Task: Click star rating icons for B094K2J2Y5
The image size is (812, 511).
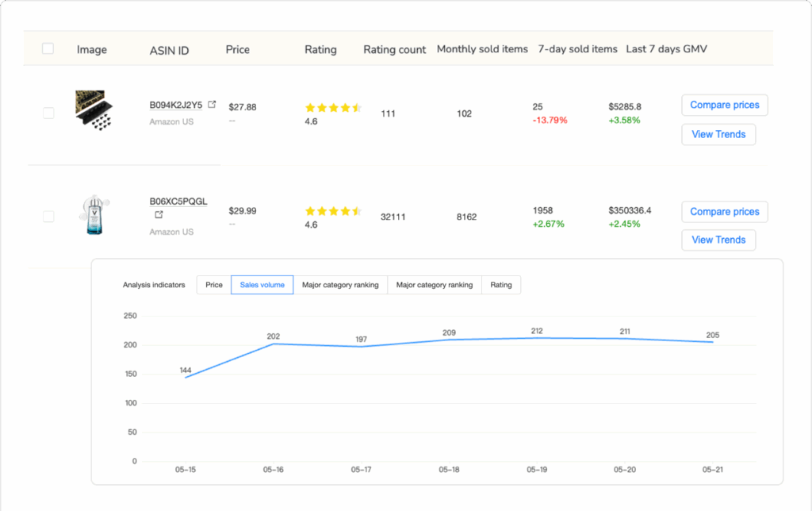Action: [x=333, y=107]
